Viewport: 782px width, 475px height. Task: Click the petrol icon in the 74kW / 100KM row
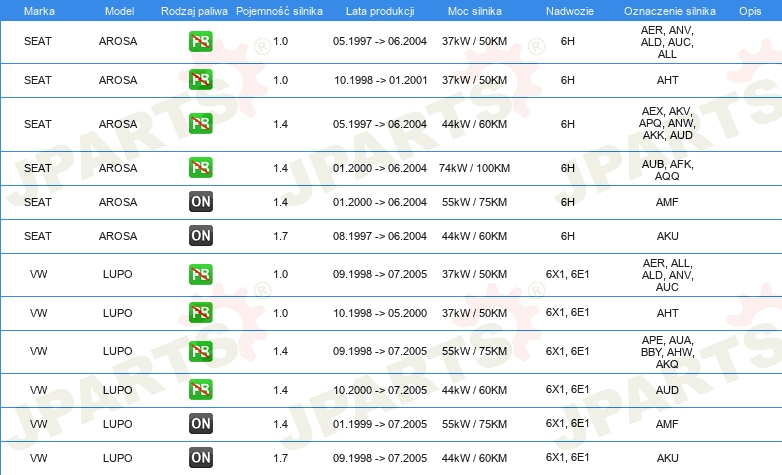(201, 168)
